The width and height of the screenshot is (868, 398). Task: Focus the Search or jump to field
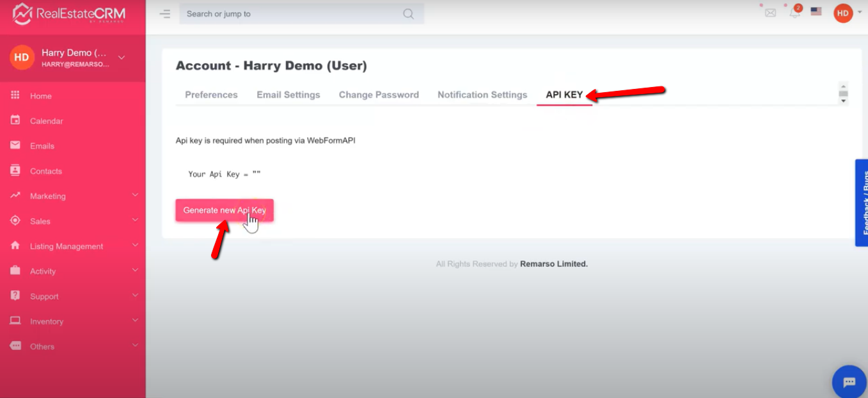291,13
